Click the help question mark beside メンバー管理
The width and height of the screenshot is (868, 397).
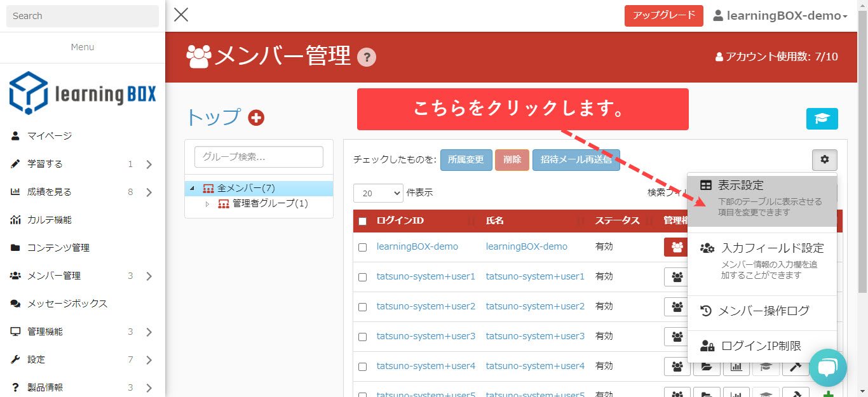[367, 58]
